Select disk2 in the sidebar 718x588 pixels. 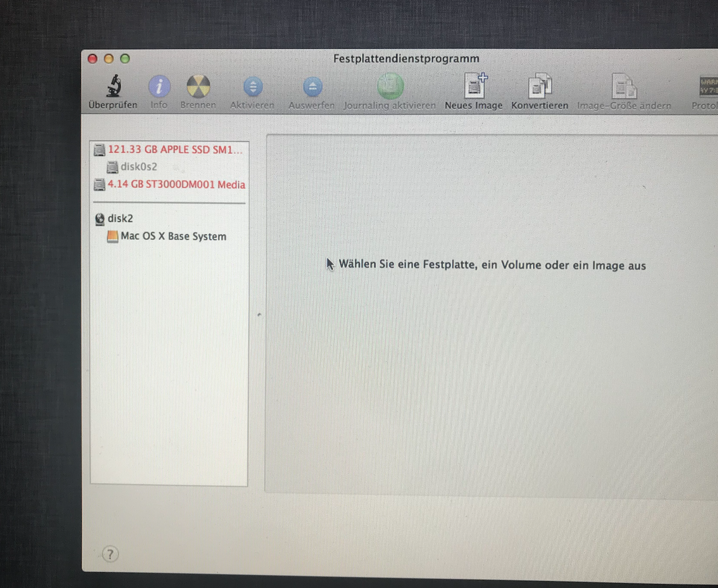tap(169, 218)
